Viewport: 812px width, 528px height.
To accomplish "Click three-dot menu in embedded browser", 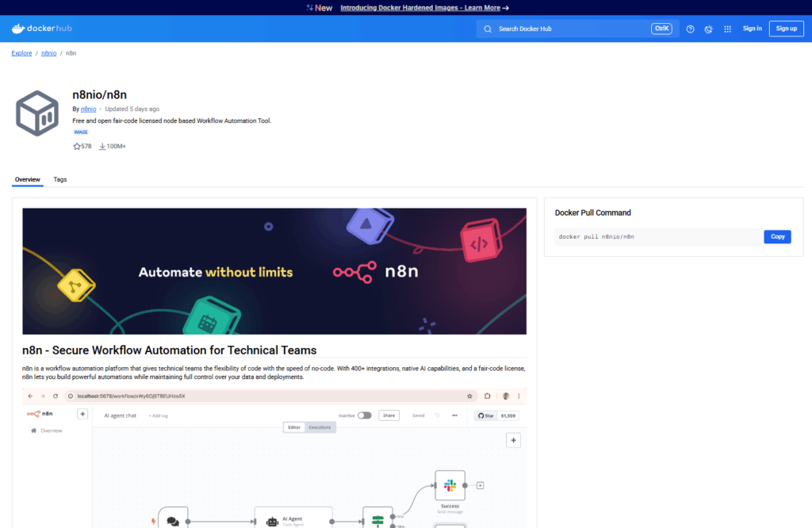I will [519, 396].
